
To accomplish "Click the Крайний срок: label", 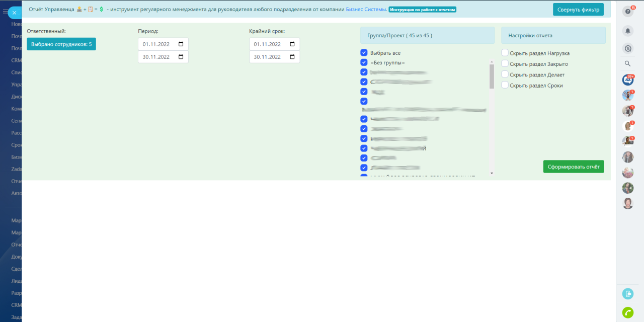I will pyautogui.click(x=267, y=31).
